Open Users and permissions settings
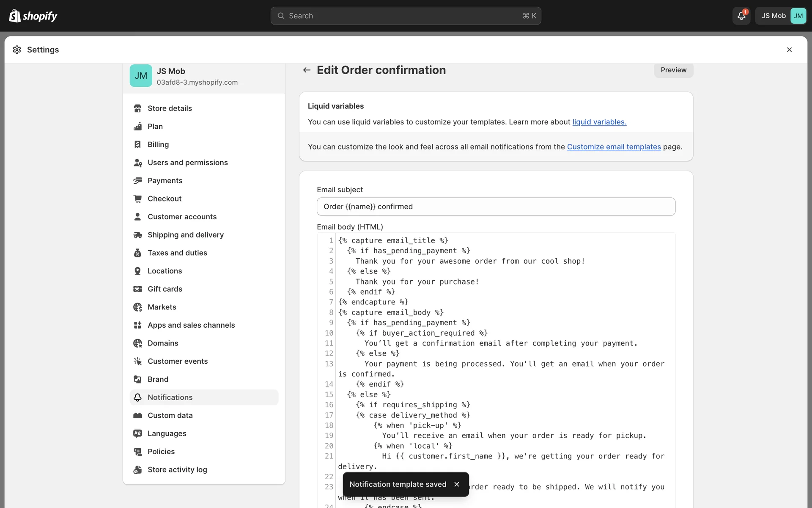Screen dimensions: 812x508 [187, 163]
